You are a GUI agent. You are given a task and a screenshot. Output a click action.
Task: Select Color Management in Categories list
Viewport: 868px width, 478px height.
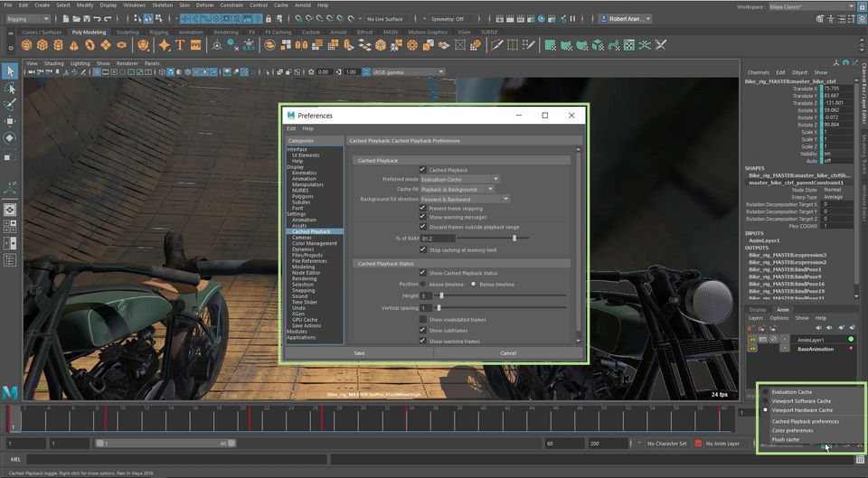pos(314,243)
